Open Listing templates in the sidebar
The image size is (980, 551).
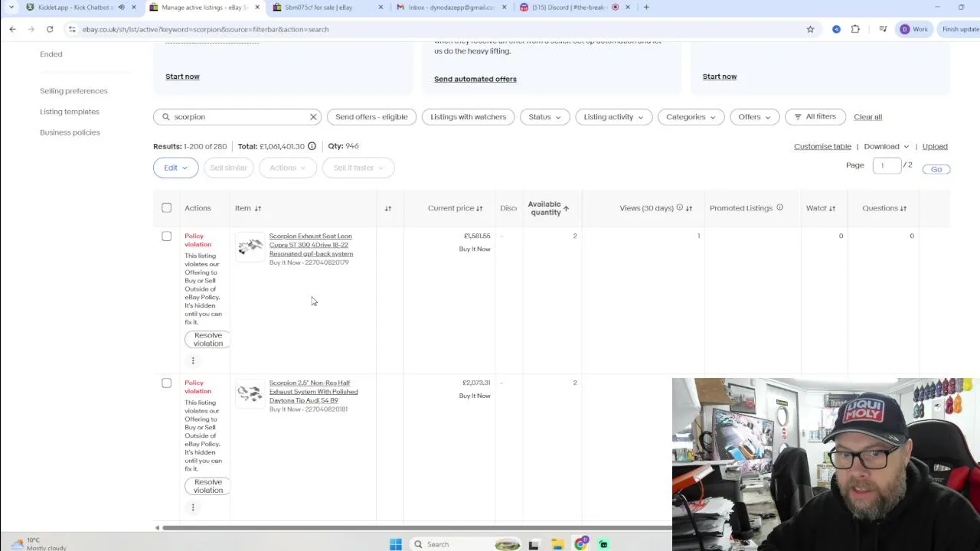coord(70,112)
